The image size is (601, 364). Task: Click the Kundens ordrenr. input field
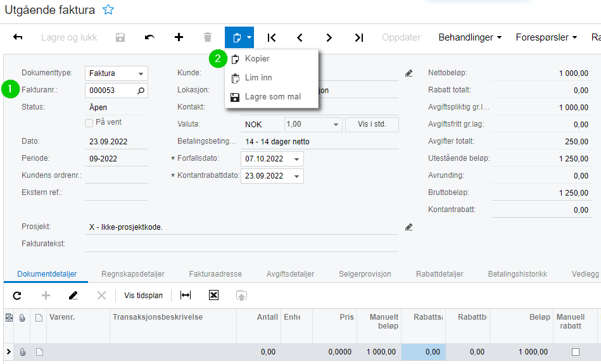point(116,176)
